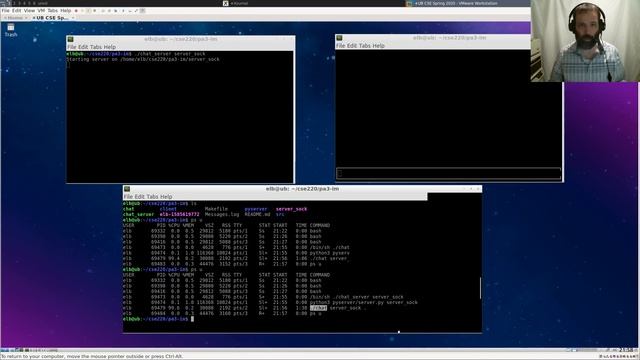The height and width of the screenshot is (360, 640).
Task: Click the terminal icon of the ps output terminal
Action: (127, 189)
